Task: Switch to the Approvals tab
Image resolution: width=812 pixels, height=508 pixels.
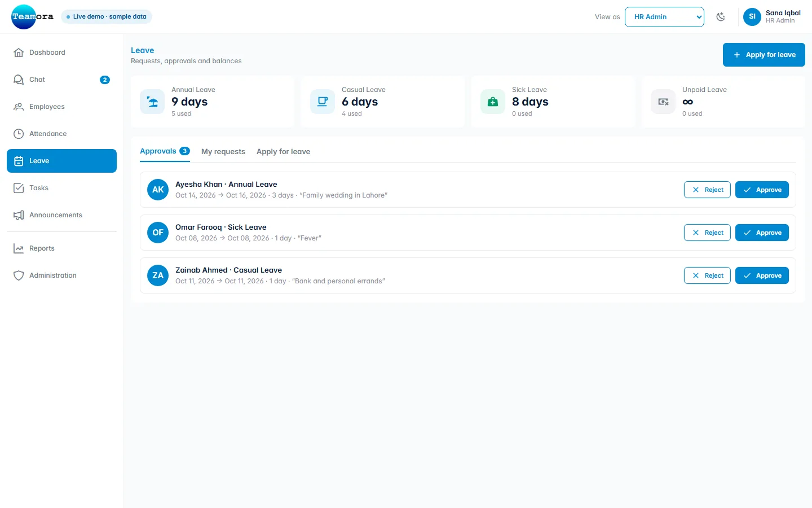Action: [165, 151]
